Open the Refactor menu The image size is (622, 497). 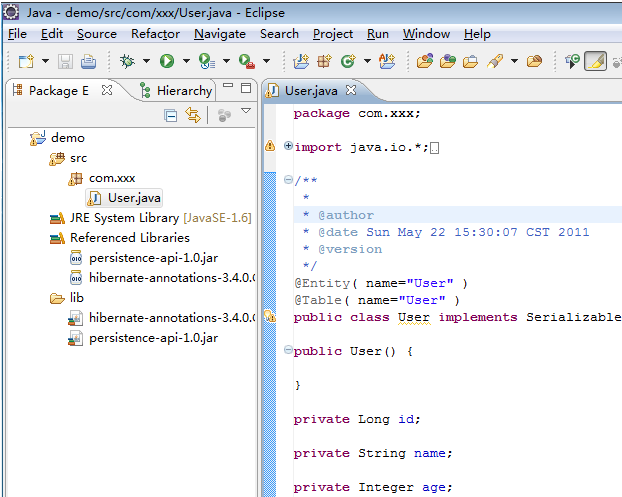click(x=155, y=33)
